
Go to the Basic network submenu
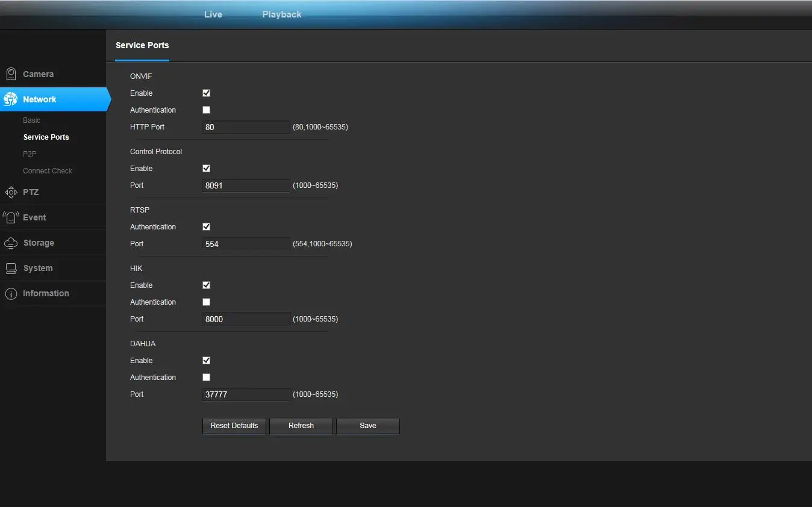[x=32, y=120]
